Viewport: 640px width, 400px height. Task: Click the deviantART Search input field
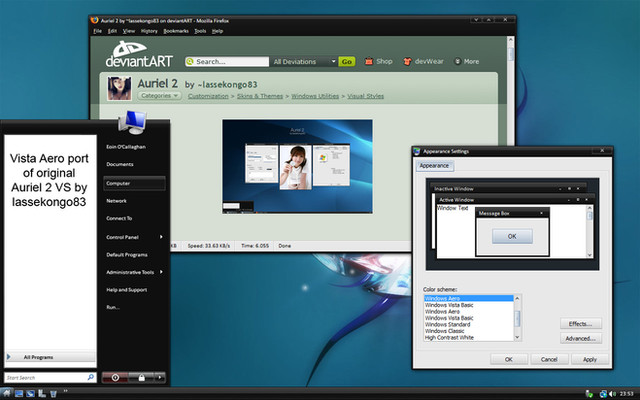(x=227, y=62)
